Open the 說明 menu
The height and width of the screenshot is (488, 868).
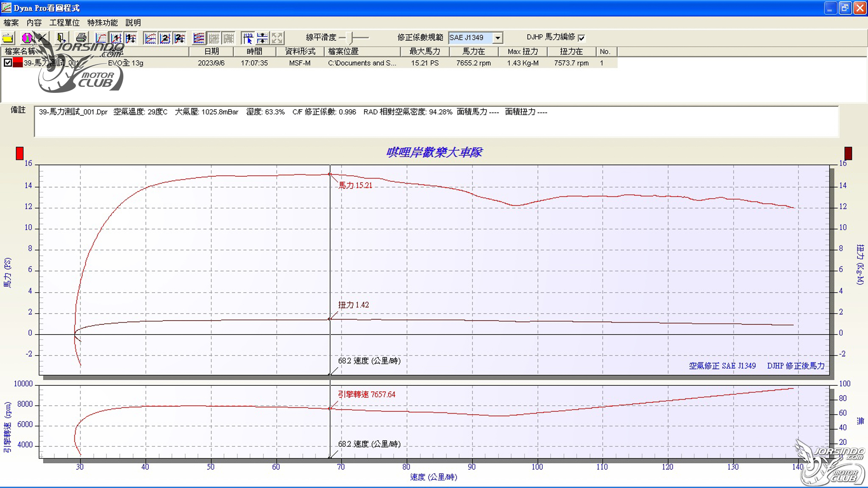coord(133,22)
